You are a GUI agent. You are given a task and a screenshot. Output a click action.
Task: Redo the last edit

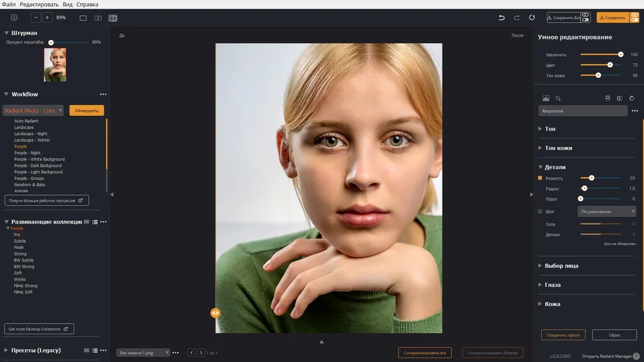pyautogui.click(x=516, y=17)
